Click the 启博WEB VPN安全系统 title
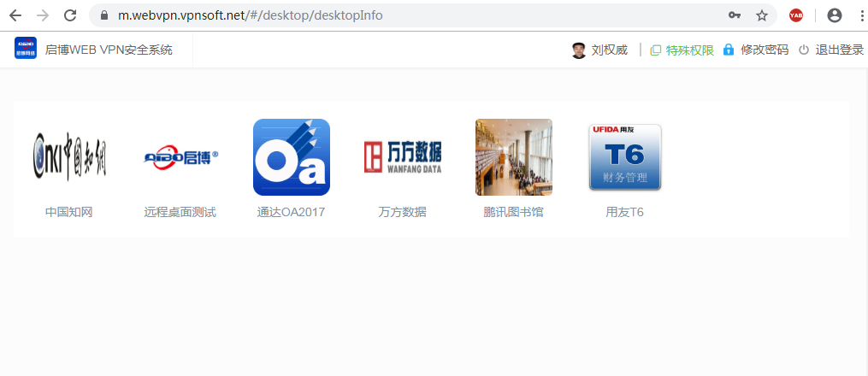 (x=109, y=50)
